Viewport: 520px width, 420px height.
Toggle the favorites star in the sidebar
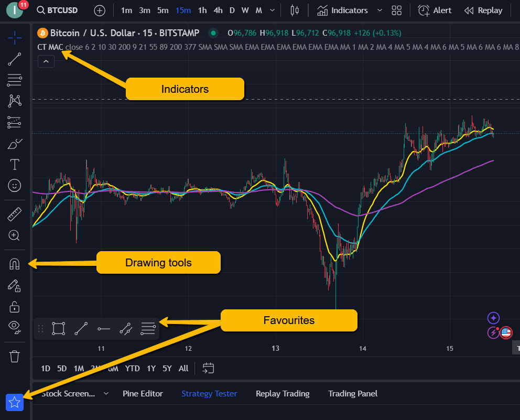[14, 402]
